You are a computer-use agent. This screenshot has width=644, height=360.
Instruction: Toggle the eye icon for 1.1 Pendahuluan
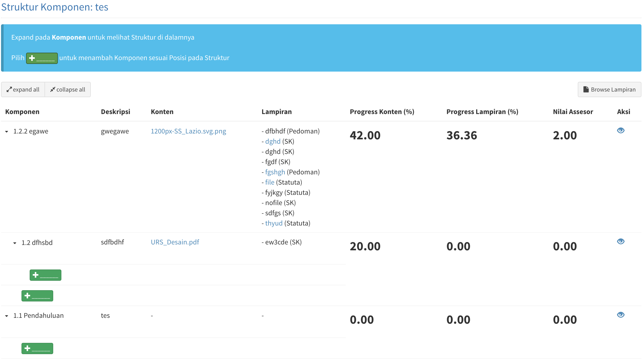click(x=621, y=315)
